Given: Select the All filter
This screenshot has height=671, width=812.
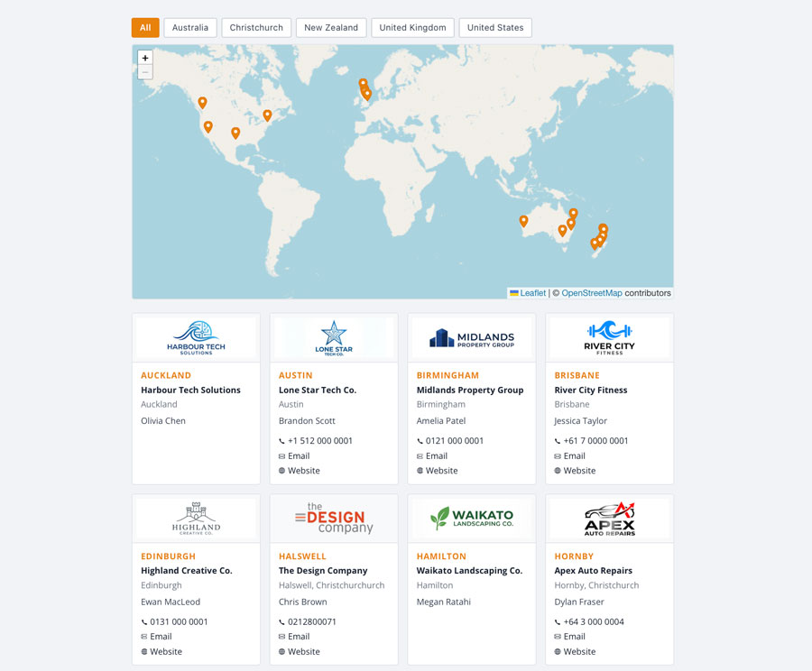Looking at the screenshot, I should click(145, 28).
